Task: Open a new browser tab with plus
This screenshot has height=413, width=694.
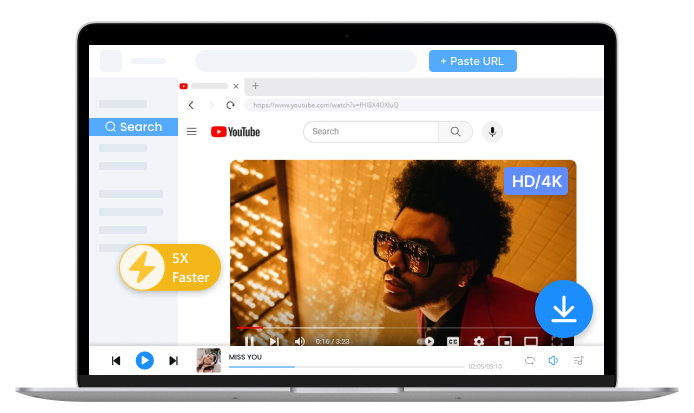Action: pyautogui.click(x=255, y=86)
